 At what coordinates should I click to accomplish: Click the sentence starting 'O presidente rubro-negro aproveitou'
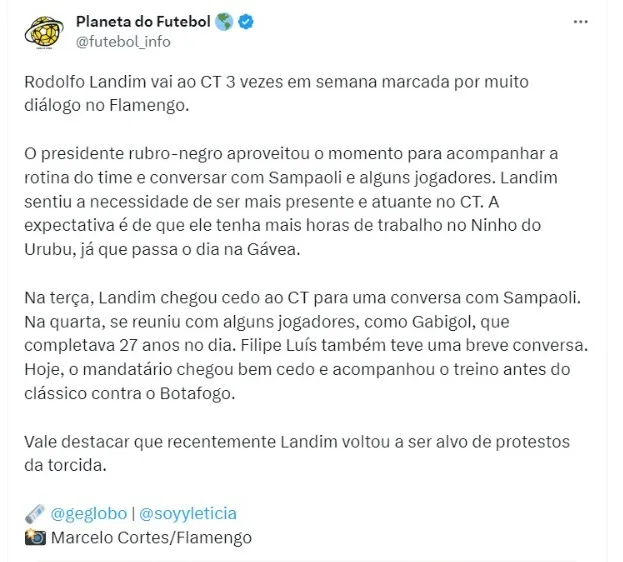tap(300, 154)
